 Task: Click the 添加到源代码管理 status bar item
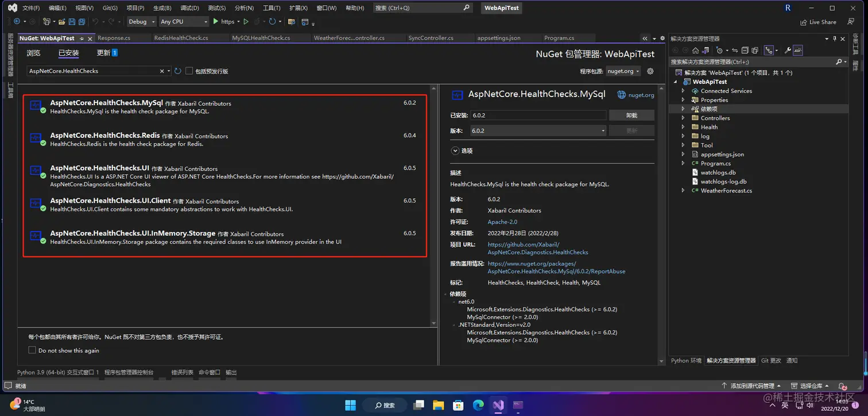(751, 386)
